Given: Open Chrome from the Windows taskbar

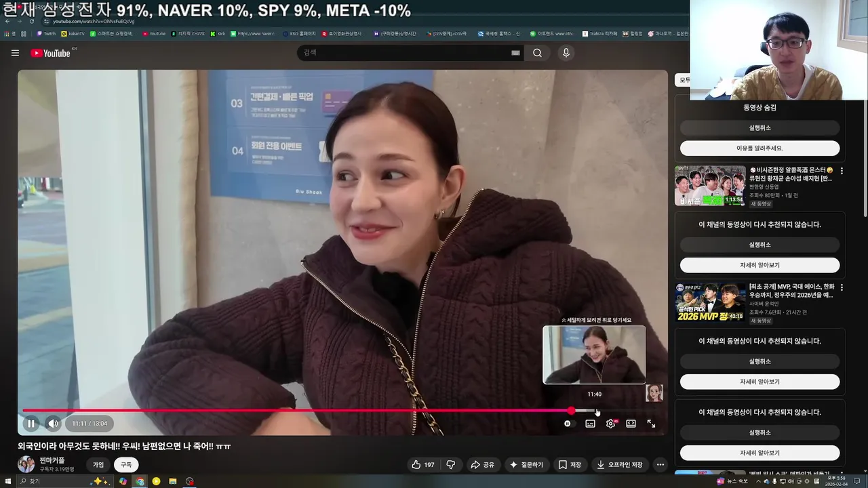Looking at the screenshot, I should (140, 481).
